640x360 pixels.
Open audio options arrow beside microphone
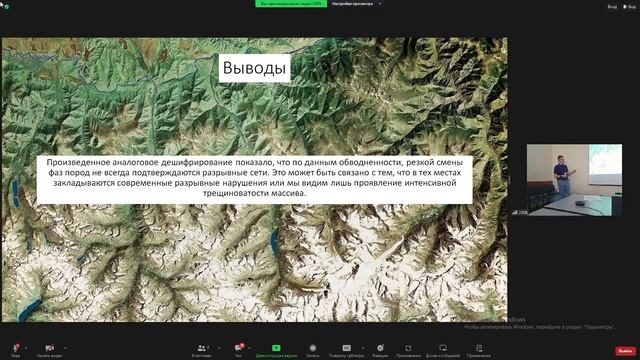[26, 348]
